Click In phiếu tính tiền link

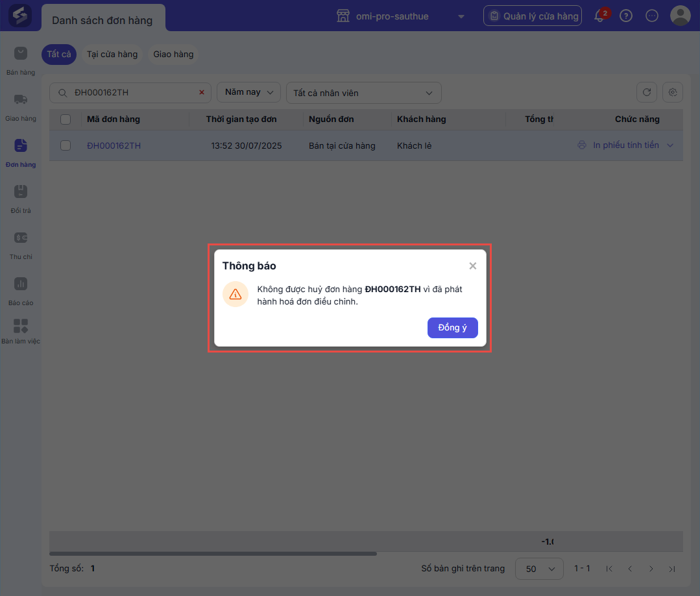pyautogui.click(x=626, y=145)
